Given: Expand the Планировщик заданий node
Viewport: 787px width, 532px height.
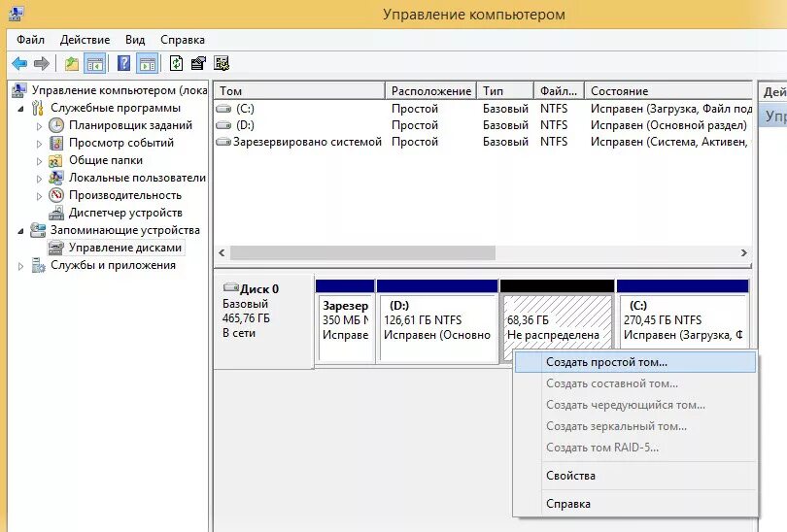Looking at the screenshot, I should tap(39, 126).
